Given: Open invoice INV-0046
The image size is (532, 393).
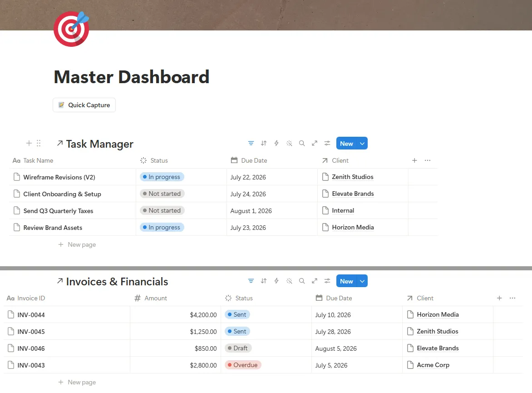Looking at the screenshot, I should coord(31,348).
